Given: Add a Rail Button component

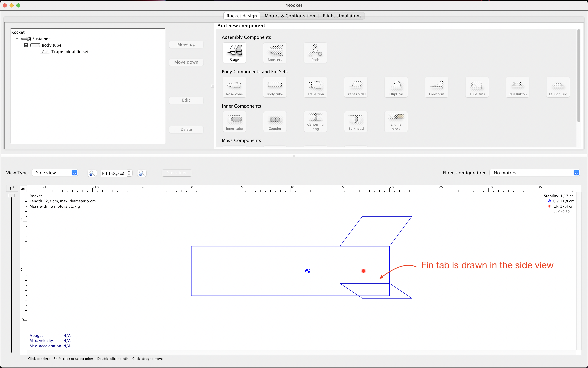Looking at the screenshot, I should tap(517, 87).
